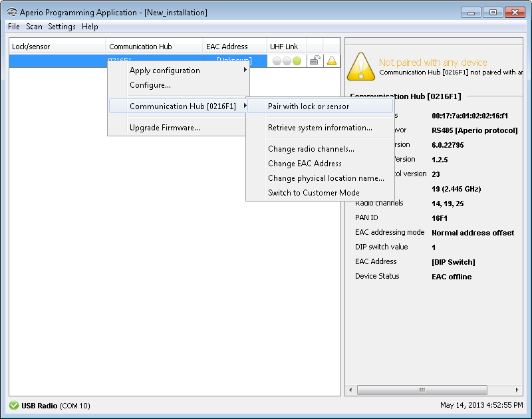
Task: Sort by the UHF Link column header
Action: 287,47
